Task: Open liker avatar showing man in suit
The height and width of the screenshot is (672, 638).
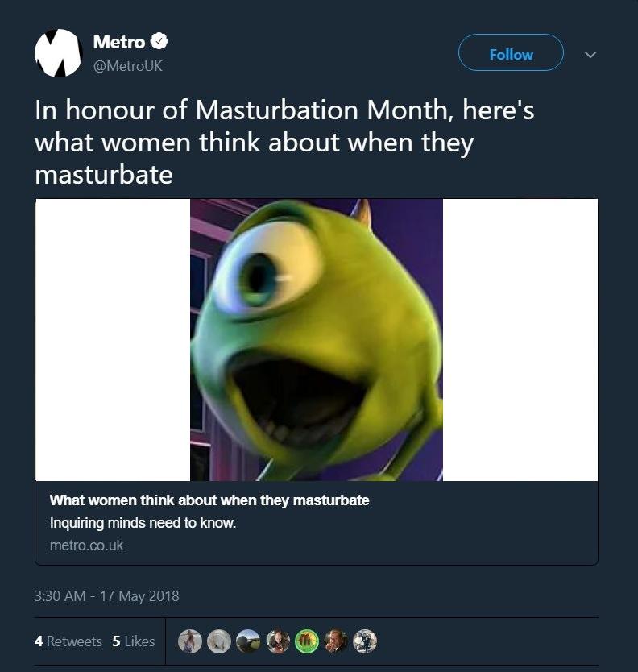Action: (x=336, y=641)
